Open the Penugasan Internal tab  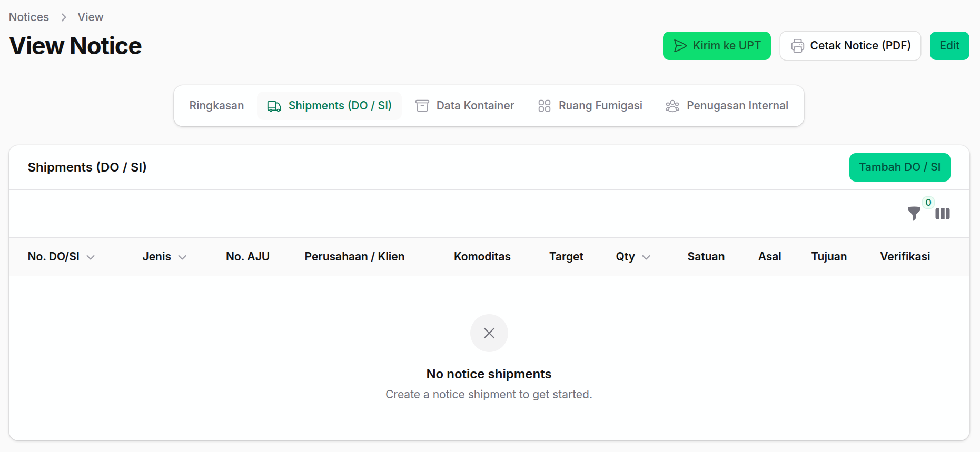[x=727, y=106]
